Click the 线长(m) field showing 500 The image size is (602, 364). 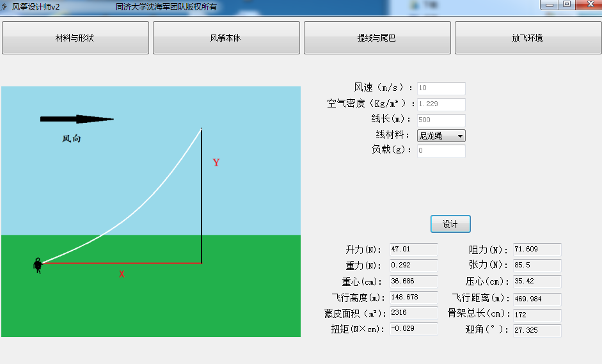tap(441, 120)
